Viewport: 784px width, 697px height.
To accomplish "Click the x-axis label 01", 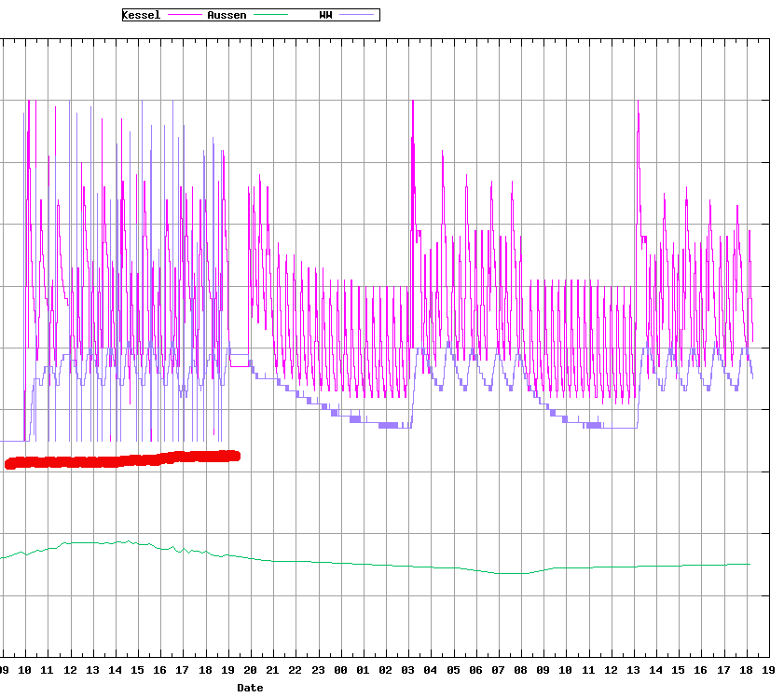I will [x=363, y=671].
